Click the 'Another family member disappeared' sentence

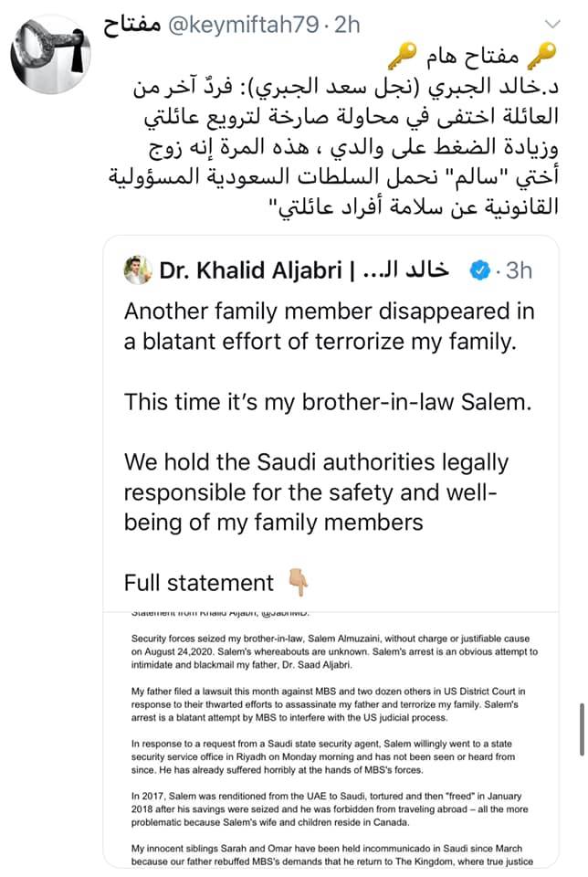(330, 326)
